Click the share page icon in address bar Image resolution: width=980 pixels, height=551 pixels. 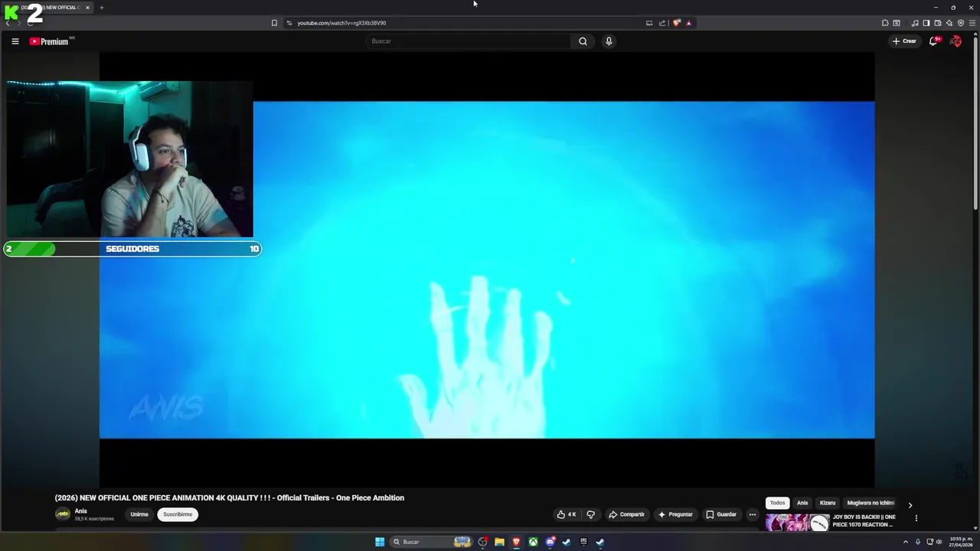[x=662, y=23]
